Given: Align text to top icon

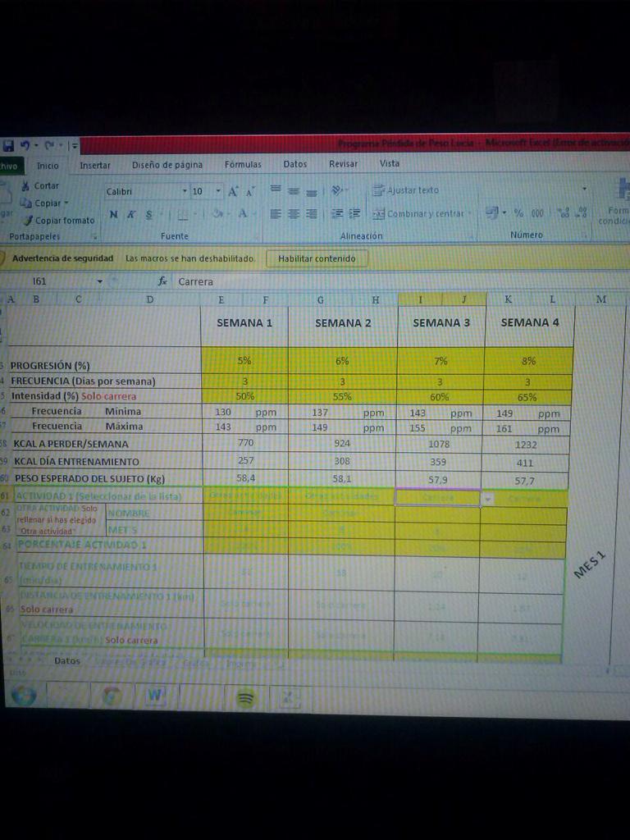Looking at the screenshot, I should pos(276,189).
